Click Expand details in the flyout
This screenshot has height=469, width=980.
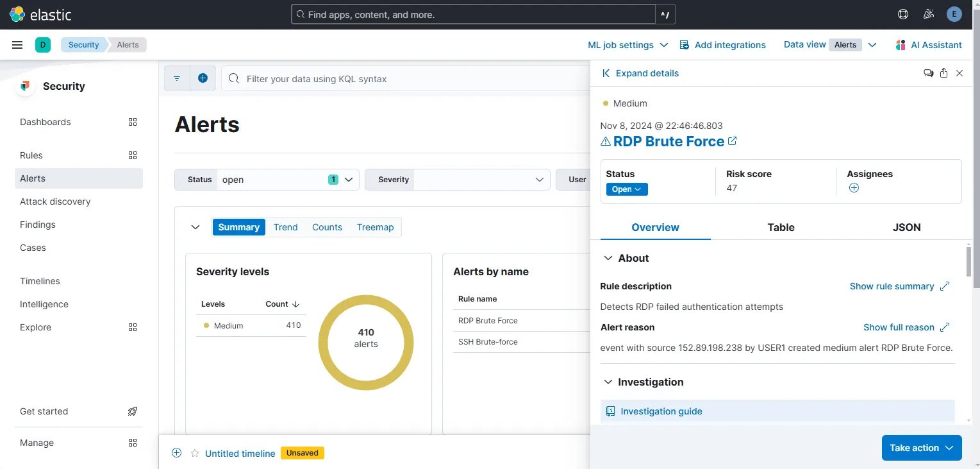[640, 73]
